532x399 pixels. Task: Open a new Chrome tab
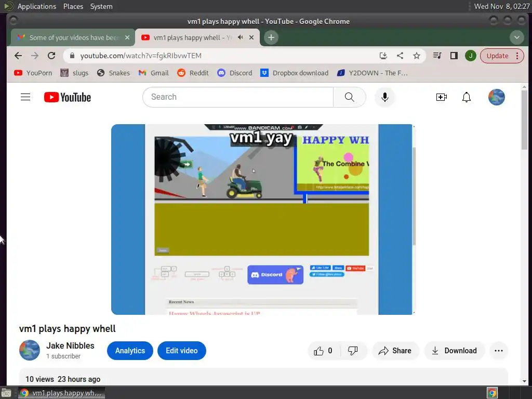pos(271,37)
